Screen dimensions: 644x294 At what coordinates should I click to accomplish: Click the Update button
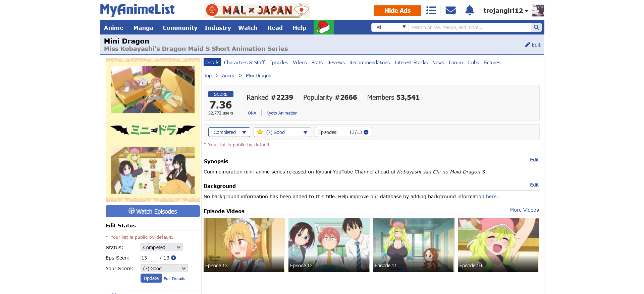coord(151,278)
